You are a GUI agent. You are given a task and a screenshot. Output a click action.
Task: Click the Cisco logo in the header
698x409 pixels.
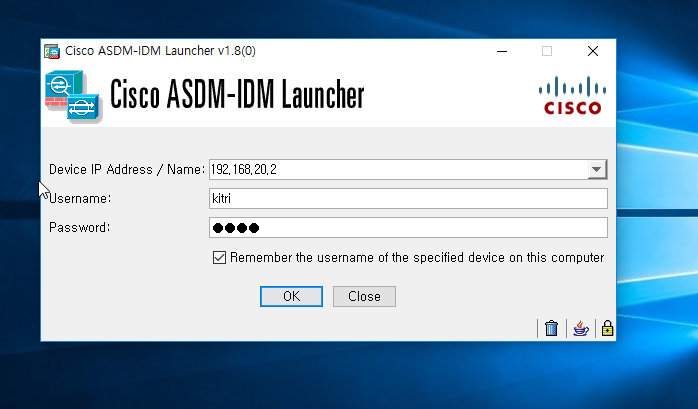click(572, 95)
